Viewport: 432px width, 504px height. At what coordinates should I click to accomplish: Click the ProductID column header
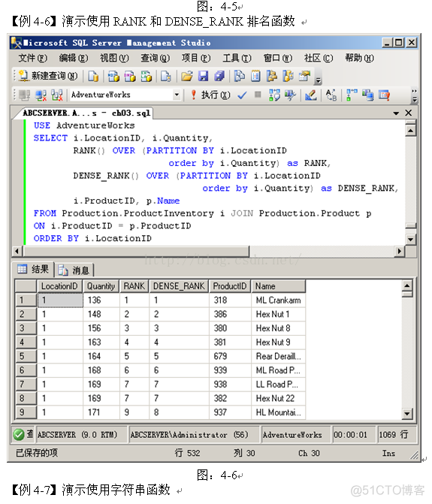[x=230, y=286]
